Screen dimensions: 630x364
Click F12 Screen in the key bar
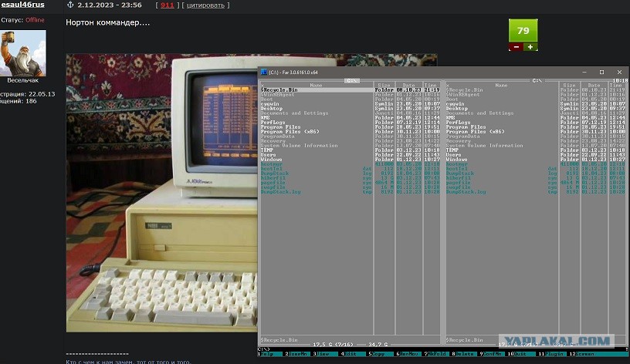583,354
